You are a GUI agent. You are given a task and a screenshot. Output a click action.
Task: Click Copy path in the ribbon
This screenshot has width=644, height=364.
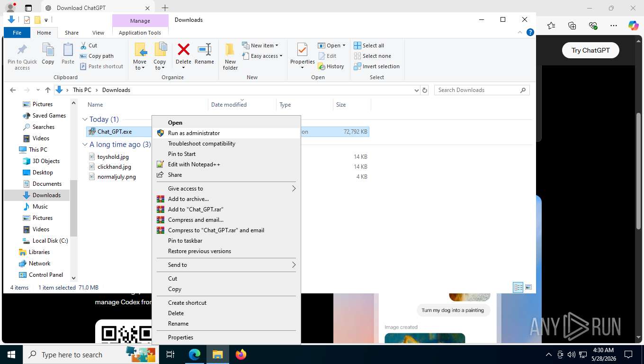click(97, 56)
